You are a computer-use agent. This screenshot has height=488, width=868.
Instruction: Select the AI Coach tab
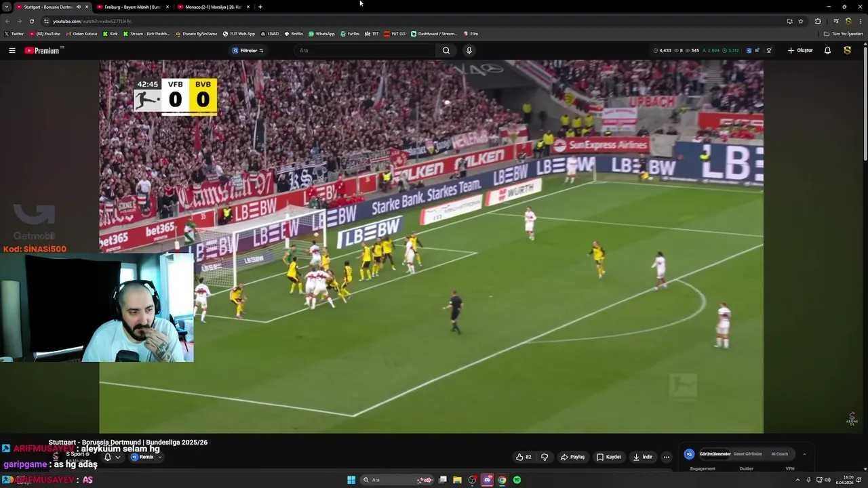tap(779, 454)
